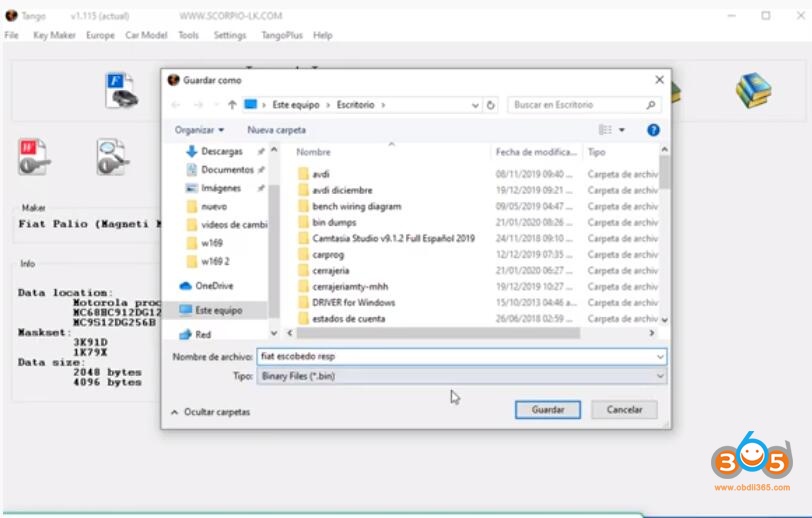
Task: Select Este equipo in the navigation pane
Action: [218, 310]
